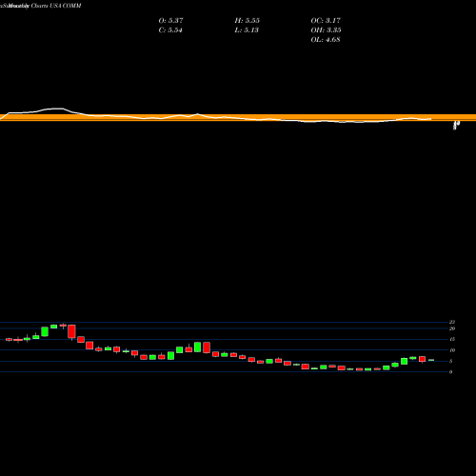476x476 pixels.
Task: Click the "OH: 3.35" readout
Action: (x=326, y=30)
